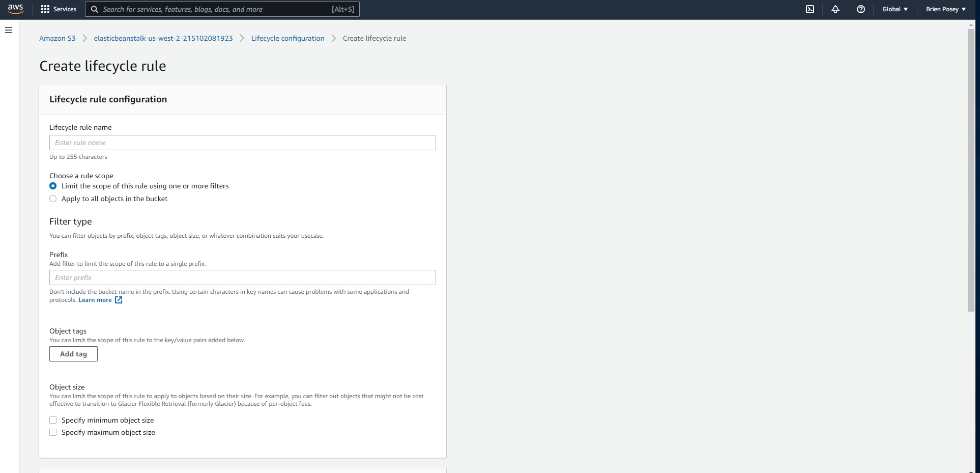Viewport: 980px width, 473px height.
Task: Click the Amazon S3 breadcrumb link
Action: tap(57, 38)
